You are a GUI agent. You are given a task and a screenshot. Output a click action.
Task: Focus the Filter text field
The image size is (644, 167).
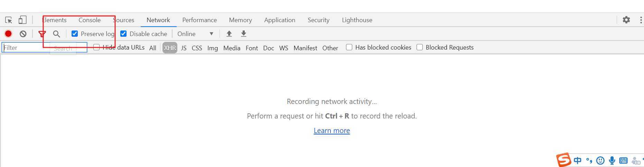(x=45, y=47)
